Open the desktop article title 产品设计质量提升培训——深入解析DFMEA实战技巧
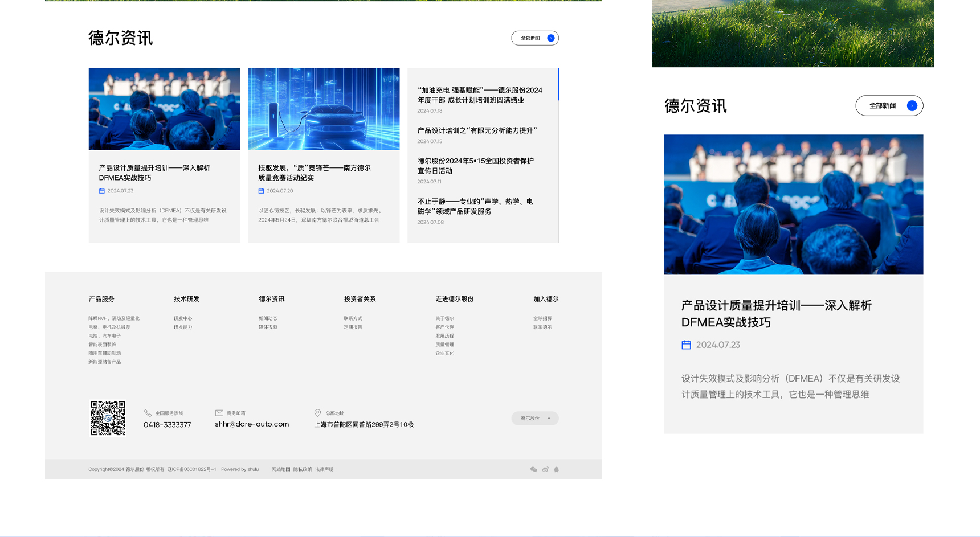The image size is (980, 537). coord(154,173)
